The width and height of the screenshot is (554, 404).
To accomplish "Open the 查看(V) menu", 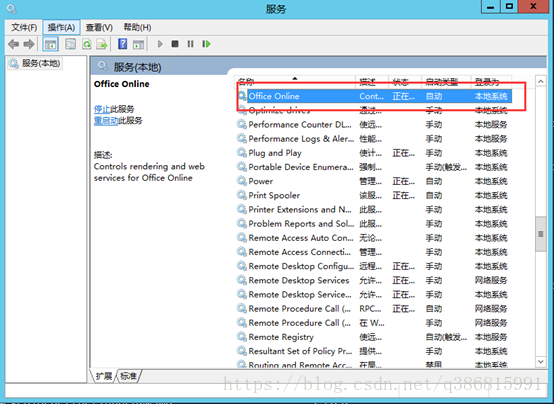I will coord(99,27).
